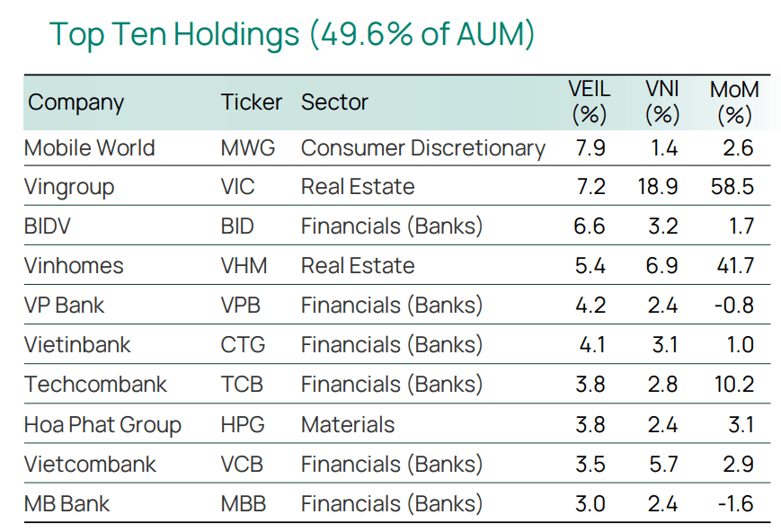The image size is (781, 532).
Task: Select the Sector column header
Action: (334, 102)
